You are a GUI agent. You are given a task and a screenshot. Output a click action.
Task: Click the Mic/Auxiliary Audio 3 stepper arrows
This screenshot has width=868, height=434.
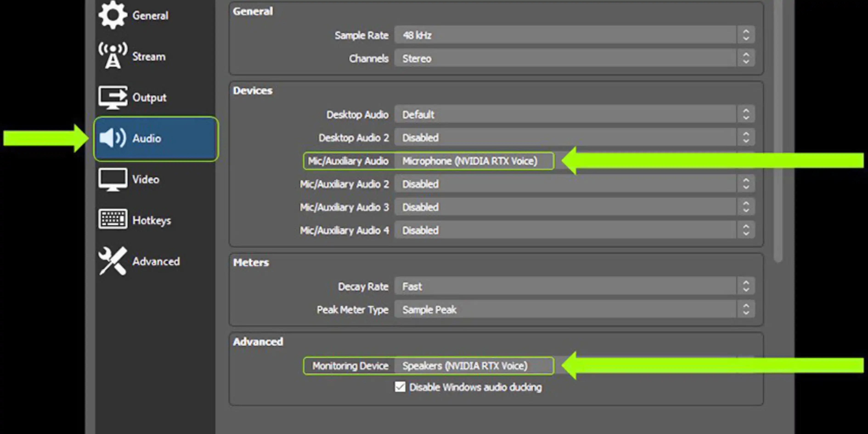tap(746, 207)
